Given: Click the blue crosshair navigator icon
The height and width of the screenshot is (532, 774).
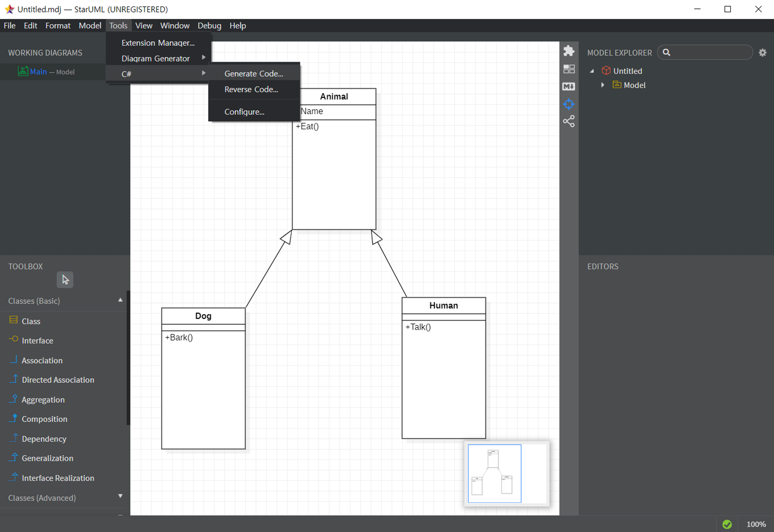Looking at the screenshot, I should click(x=569, y=104).
